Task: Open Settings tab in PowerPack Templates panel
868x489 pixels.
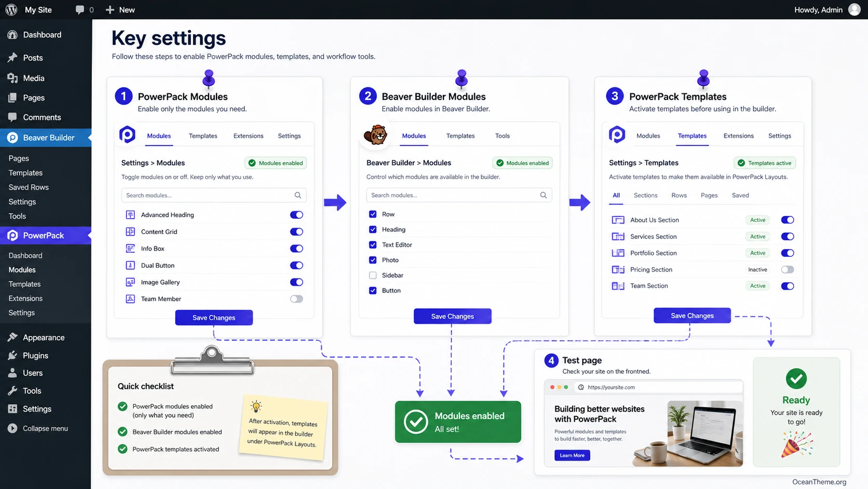Action: (x=780, y=136)
